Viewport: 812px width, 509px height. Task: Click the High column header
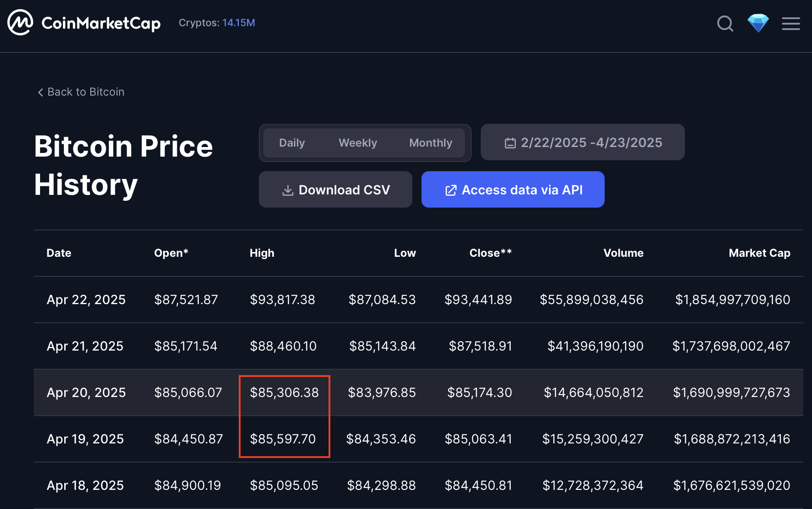coord(262,253)
